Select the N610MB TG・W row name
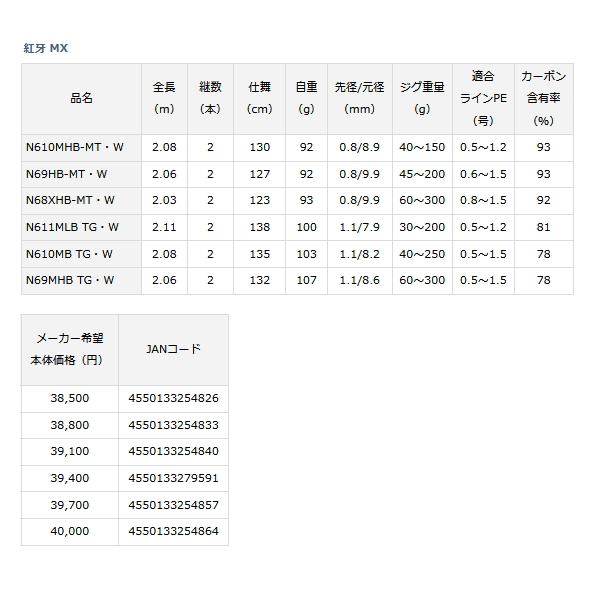This screenshot has height=600, width=600. (x=82, y=254)
